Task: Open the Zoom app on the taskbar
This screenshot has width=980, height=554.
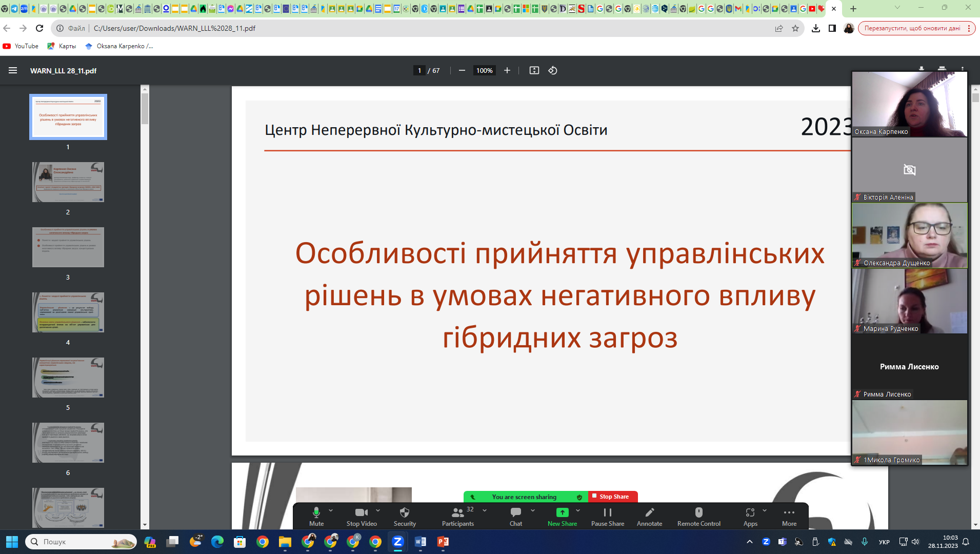Action: click(398, 542)
